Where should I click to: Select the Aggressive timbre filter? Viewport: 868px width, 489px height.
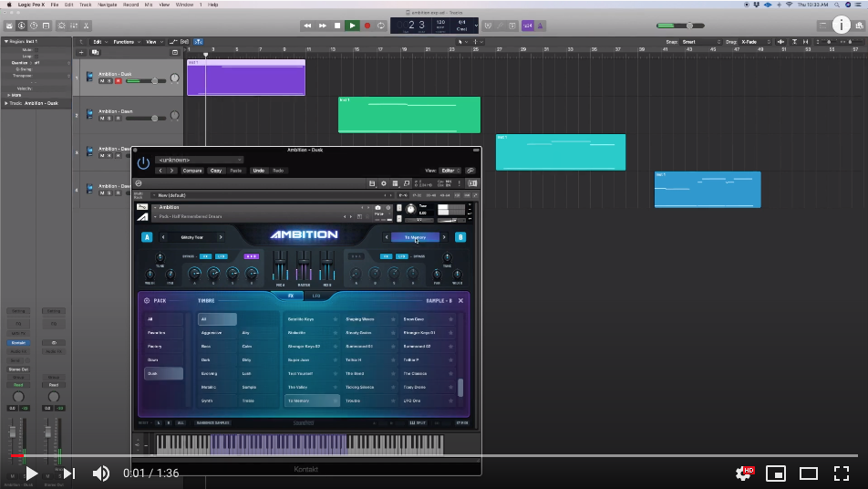[217, 333]
